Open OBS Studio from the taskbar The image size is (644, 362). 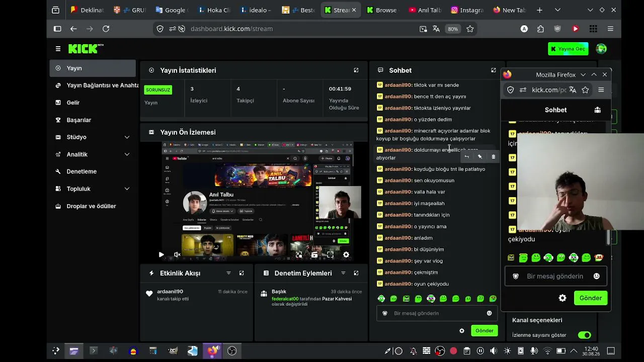coord(232,351)
